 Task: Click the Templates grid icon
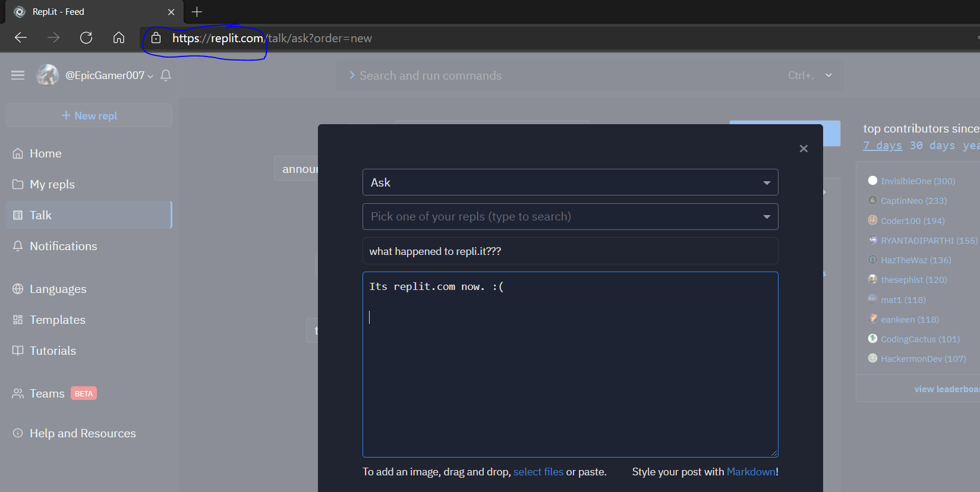point(18,320)
